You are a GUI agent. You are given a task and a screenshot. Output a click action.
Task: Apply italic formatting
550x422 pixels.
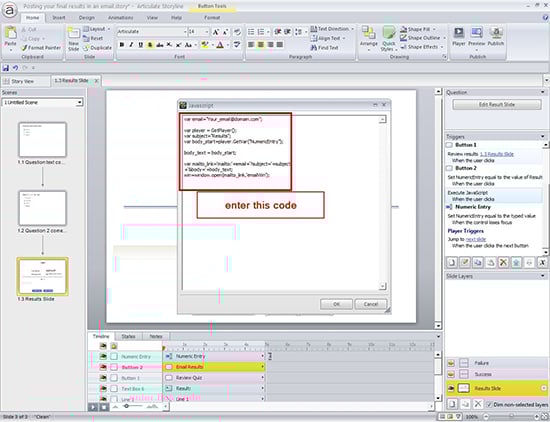point(131,45)
